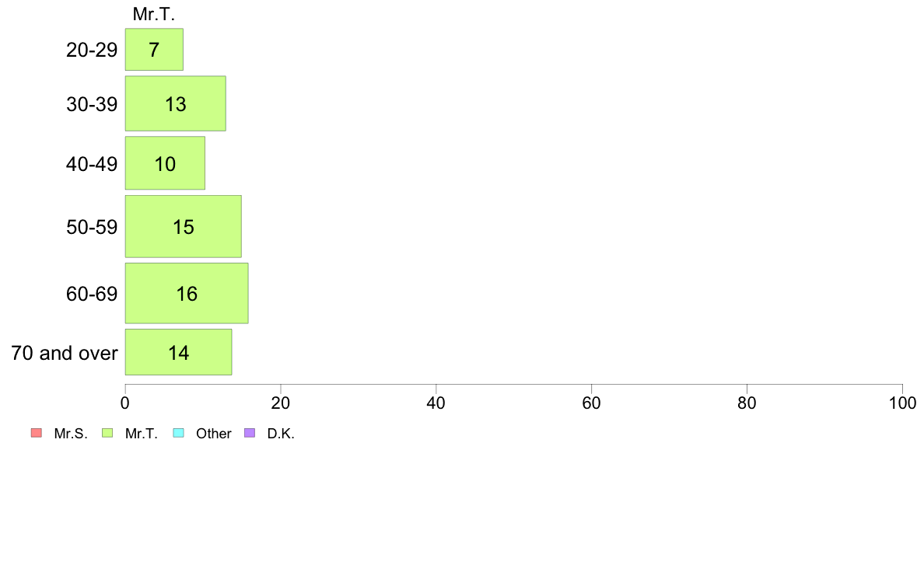This screenshot has width=924, height=572.
Task: Click the 0 tick on x-axis
Action: point(125,403)
